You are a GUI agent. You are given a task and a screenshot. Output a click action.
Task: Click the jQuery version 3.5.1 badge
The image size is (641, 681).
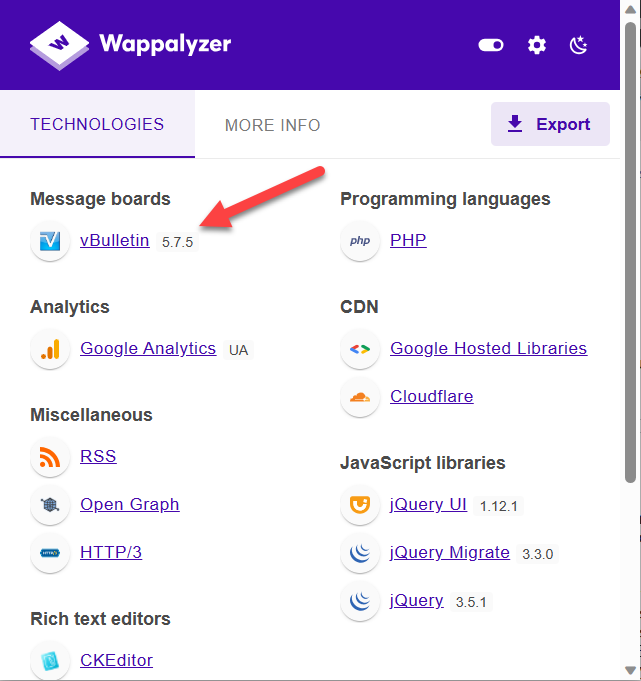[471, 602]
